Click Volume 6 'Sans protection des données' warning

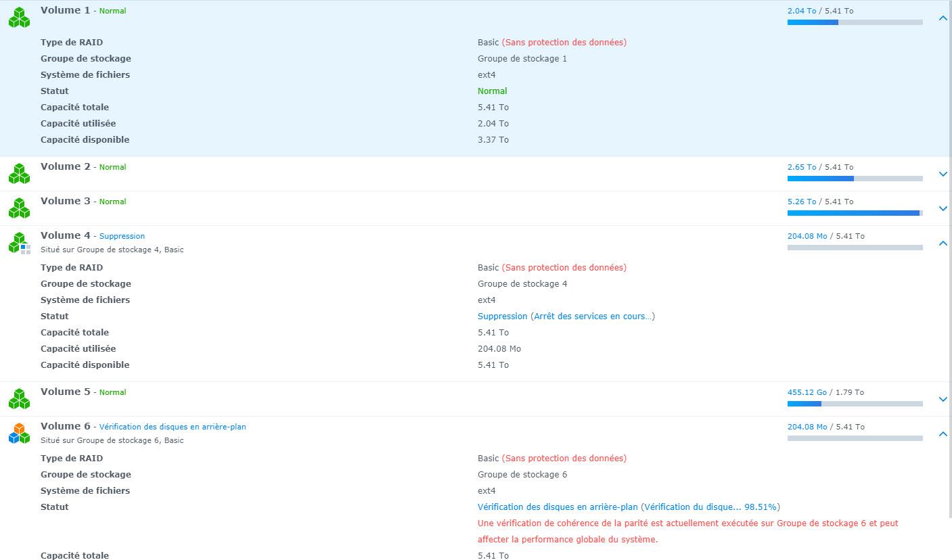tap(564, 458)
